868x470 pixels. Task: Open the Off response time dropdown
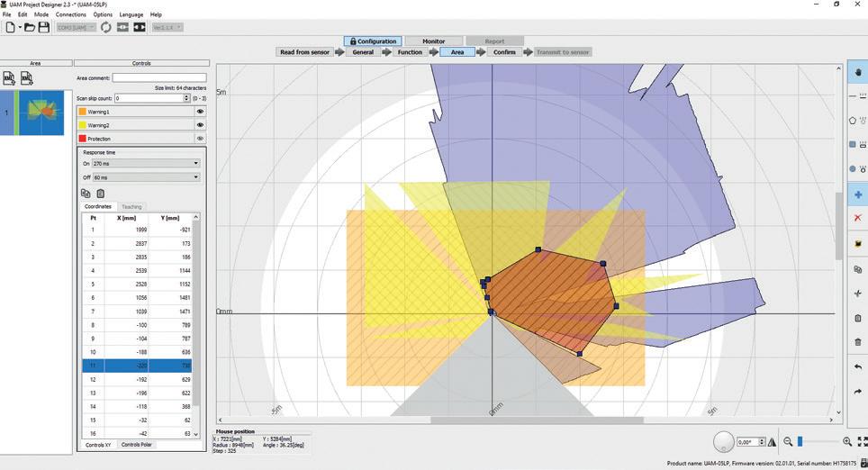coord(146,177)
